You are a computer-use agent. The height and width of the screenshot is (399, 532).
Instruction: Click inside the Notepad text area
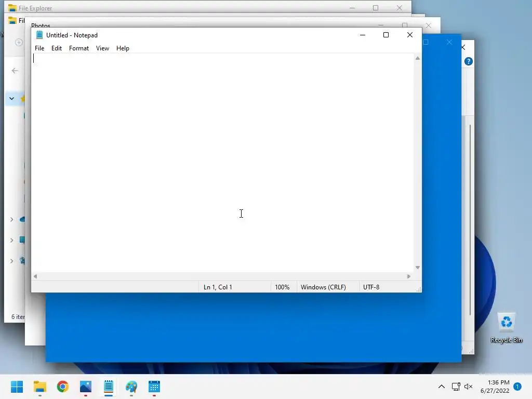click(222, 163)
